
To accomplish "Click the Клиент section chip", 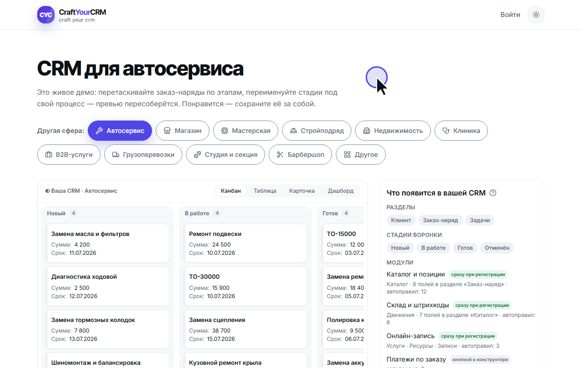I will point(401,220).
